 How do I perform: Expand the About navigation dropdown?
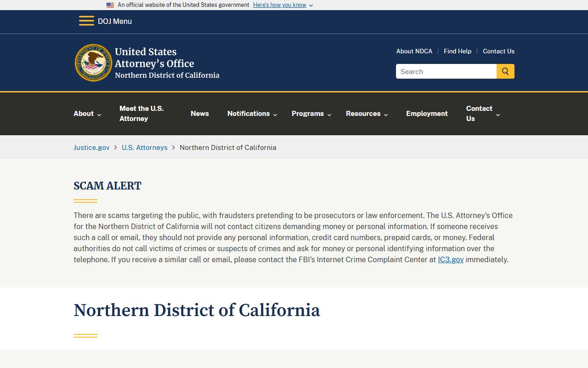[x=87, y=114]
